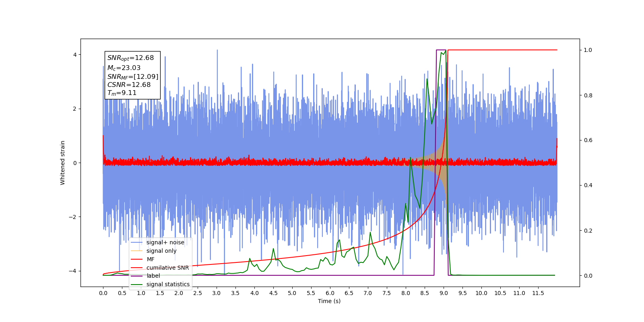Click the 6.0 tick on the time axis
Image resolution: width=644 pixels, height=322 pixels.
click(x=330, y=293)
